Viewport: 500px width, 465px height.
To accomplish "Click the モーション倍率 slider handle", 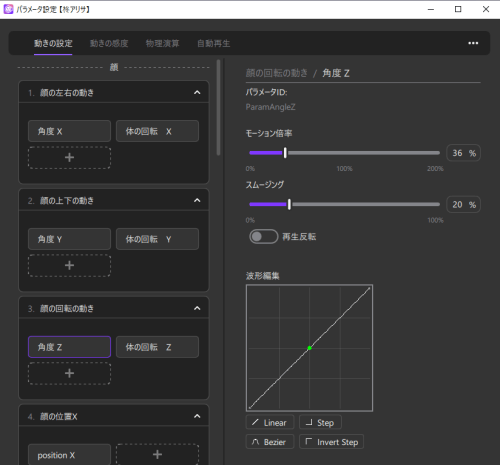I will (x=285, y=153).
